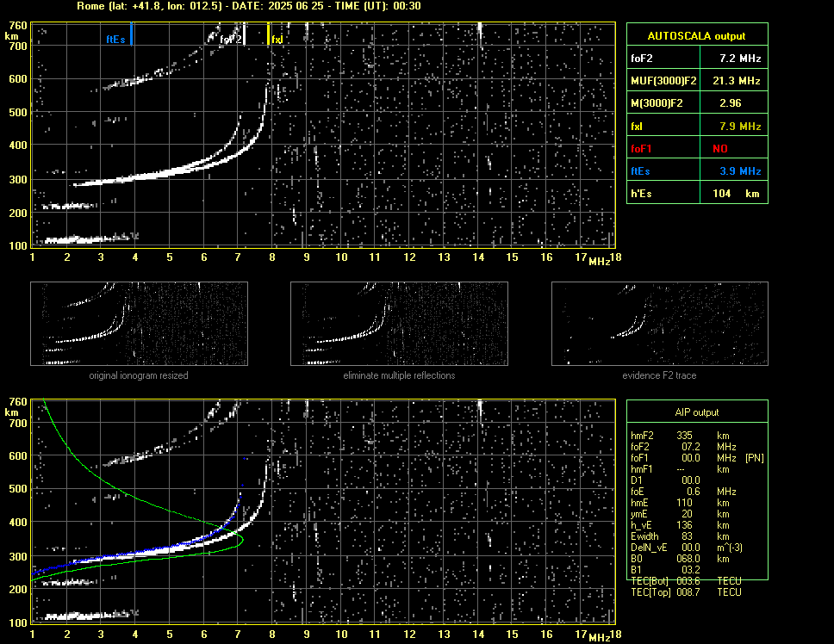
Task: Click the 760 km label on lower ionogram
Action: pyautogui.click(x=17, y=402)
